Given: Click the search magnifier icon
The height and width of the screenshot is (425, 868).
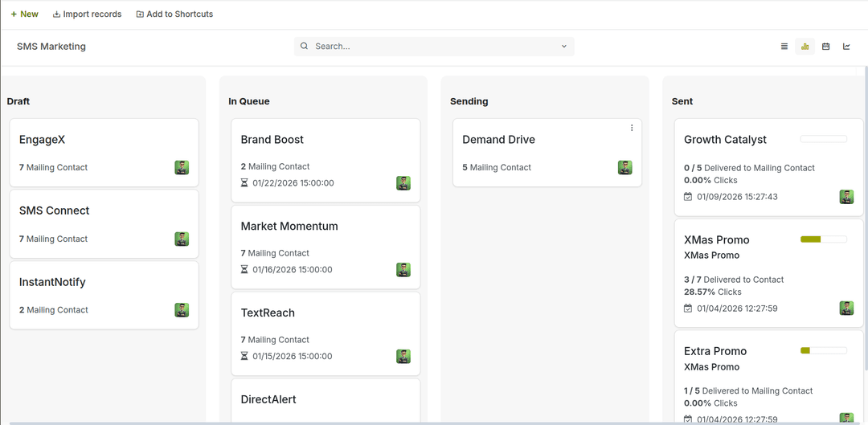Looking at the screenshot, I should 305,47.
